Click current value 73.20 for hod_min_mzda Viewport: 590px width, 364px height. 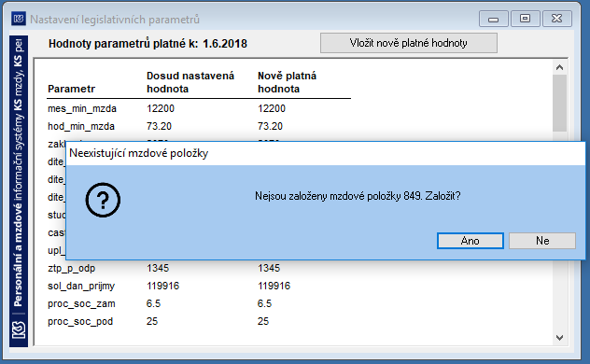coord(159,126)
